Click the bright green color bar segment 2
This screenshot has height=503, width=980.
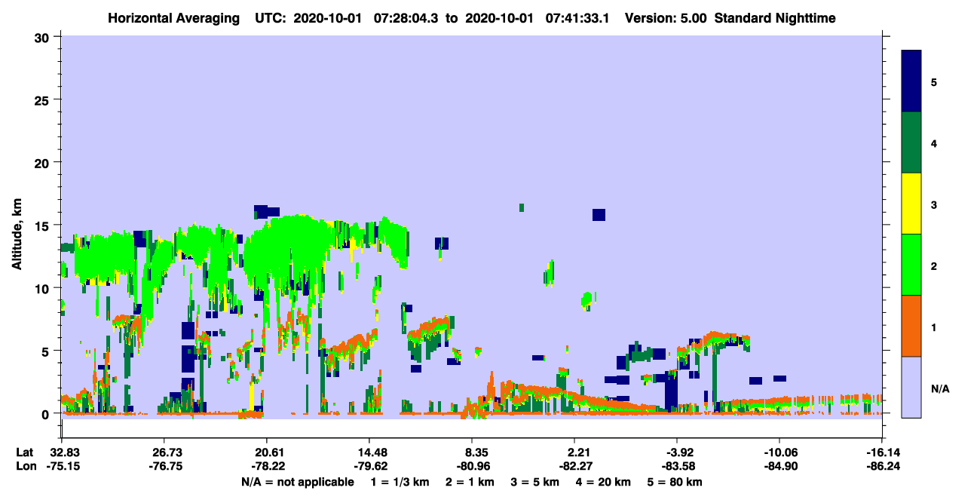911,265
